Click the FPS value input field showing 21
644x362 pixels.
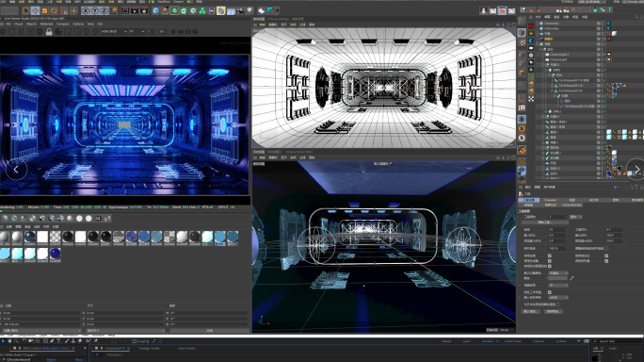(557, 229)
